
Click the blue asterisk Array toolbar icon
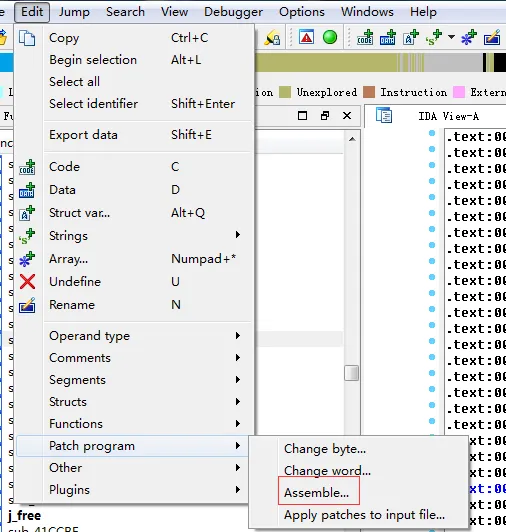(x=469, y=38)
